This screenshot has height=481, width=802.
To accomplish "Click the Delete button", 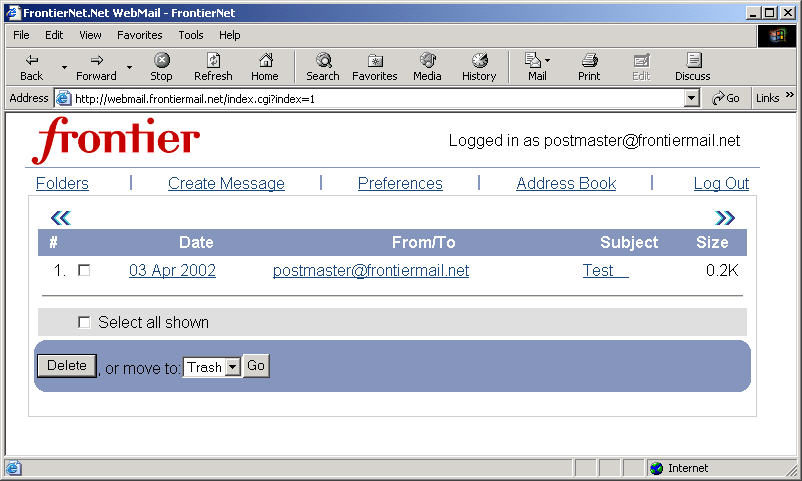I will click(x=67, y=366).
